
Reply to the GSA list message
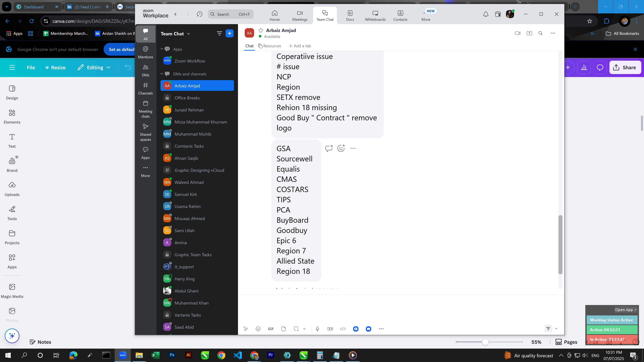(329, 148)
